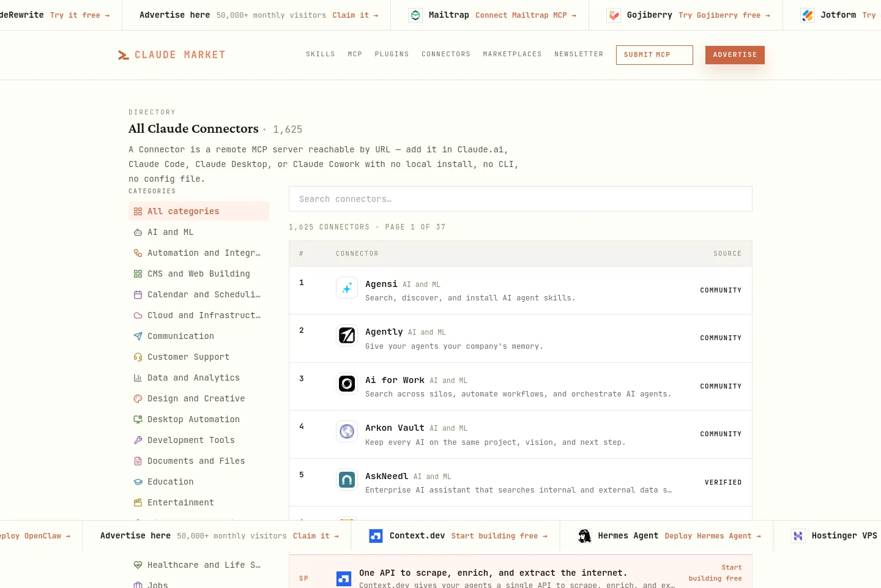Viewport: 881px width, 588px height.
Task: Select the CMS and Web Building category
Action: tap(199, 274)
